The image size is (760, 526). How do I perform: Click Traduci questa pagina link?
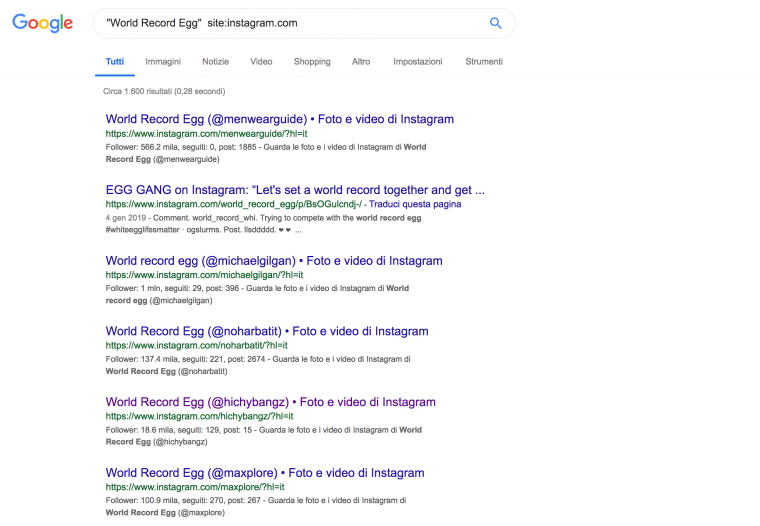point(415,204)
